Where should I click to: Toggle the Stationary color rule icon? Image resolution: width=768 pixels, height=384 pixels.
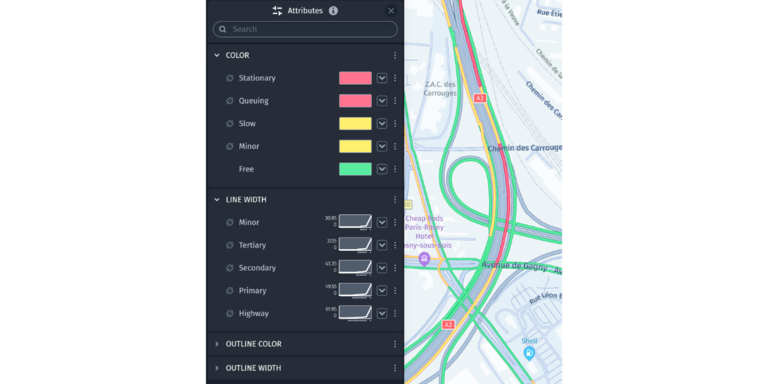pos(230,78)
